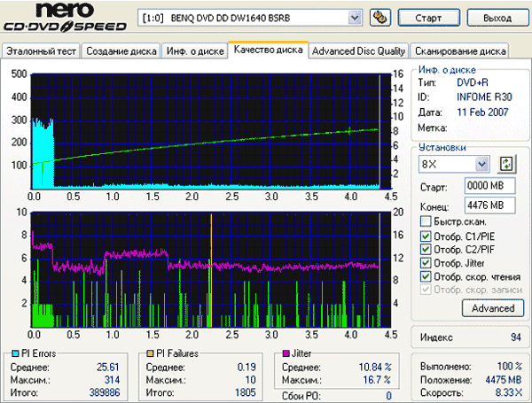Open the Создание диска tab

click(x=121, y=51)
